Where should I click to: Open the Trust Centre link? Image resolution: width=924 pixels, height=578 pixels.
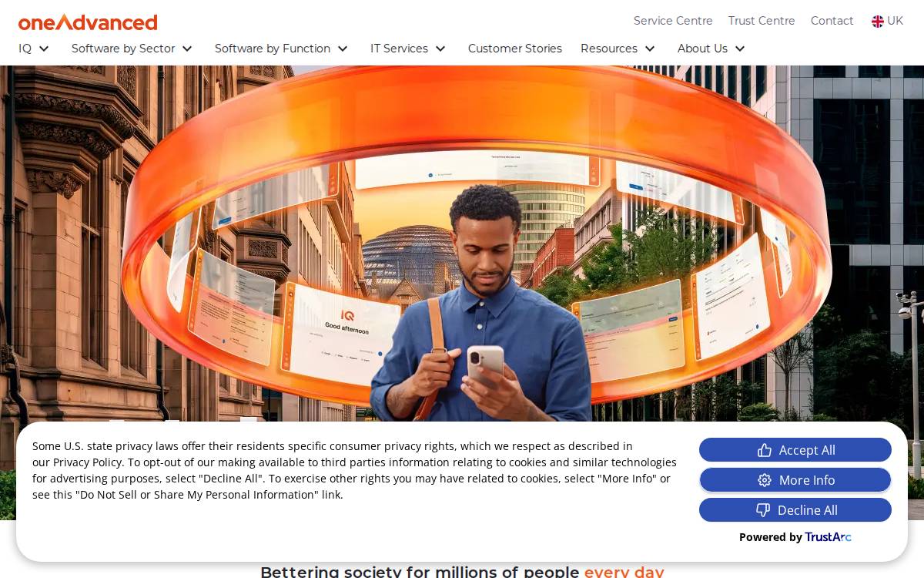(762, 21)
